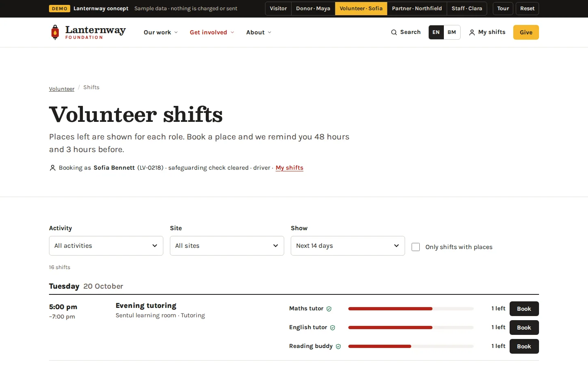
Task: Click the Maths tutor places progress bar
Action: 411,309
